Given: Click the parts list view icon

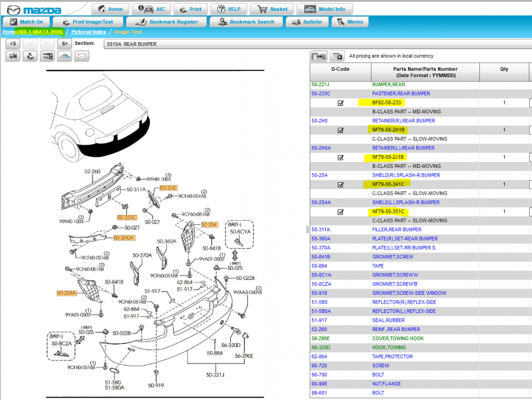Looking at the screenshot, I should pos(13,56).
